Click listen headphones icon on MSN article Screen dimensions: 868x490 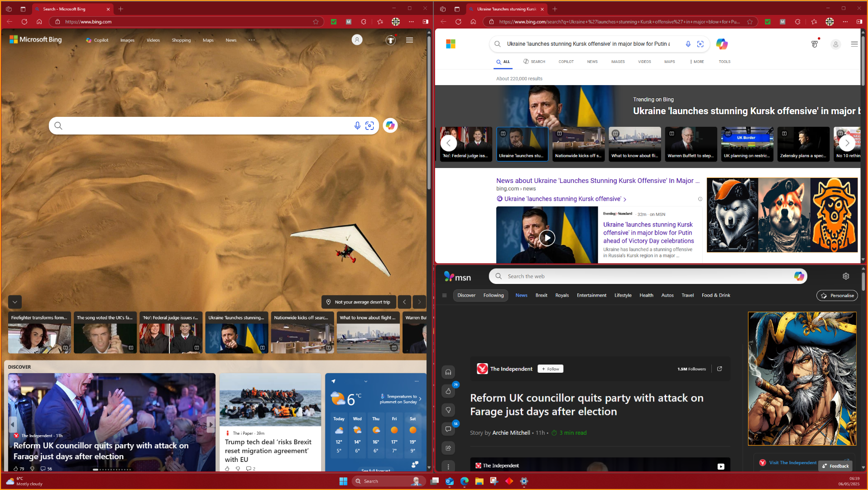click(448, 372)
